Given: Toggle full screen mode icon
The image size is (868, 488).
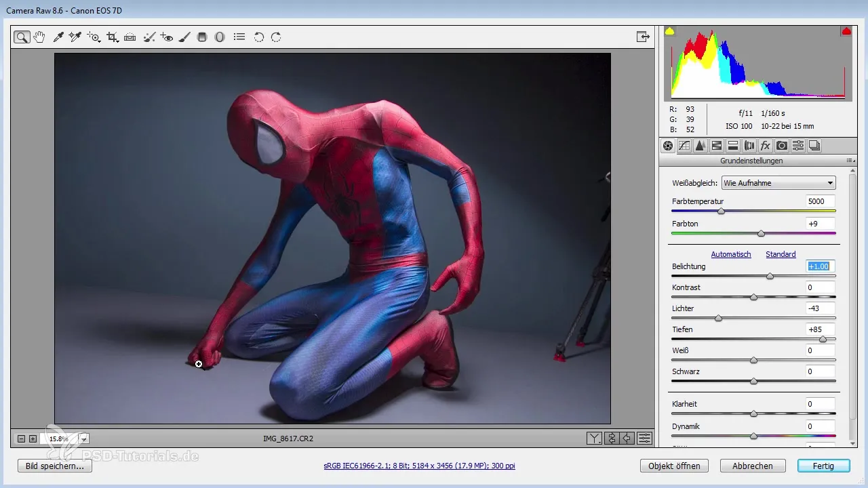Looking at the screenshot, I should [x=643, y=37].
